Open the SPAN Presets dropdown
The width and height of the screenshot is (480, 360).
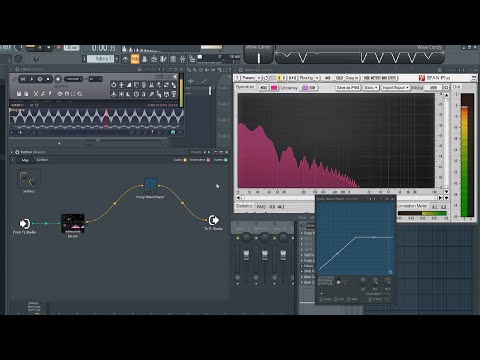(251, 78)
